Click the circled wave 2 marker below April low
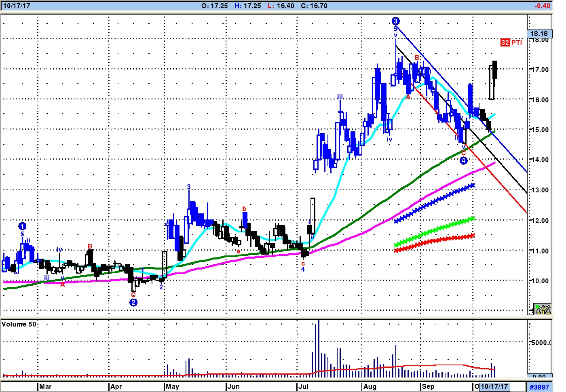Viewport: 566px width, 392px height. (x=133, y=302)
